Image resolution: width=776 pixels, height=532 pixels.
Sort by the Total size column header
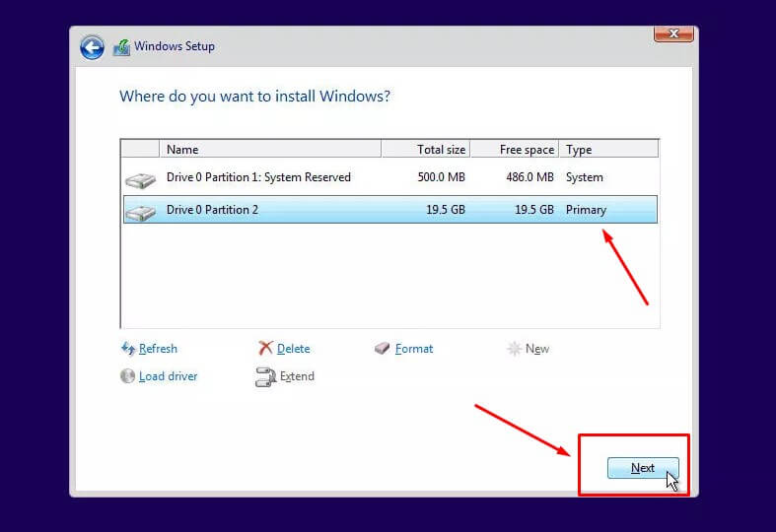426,149
